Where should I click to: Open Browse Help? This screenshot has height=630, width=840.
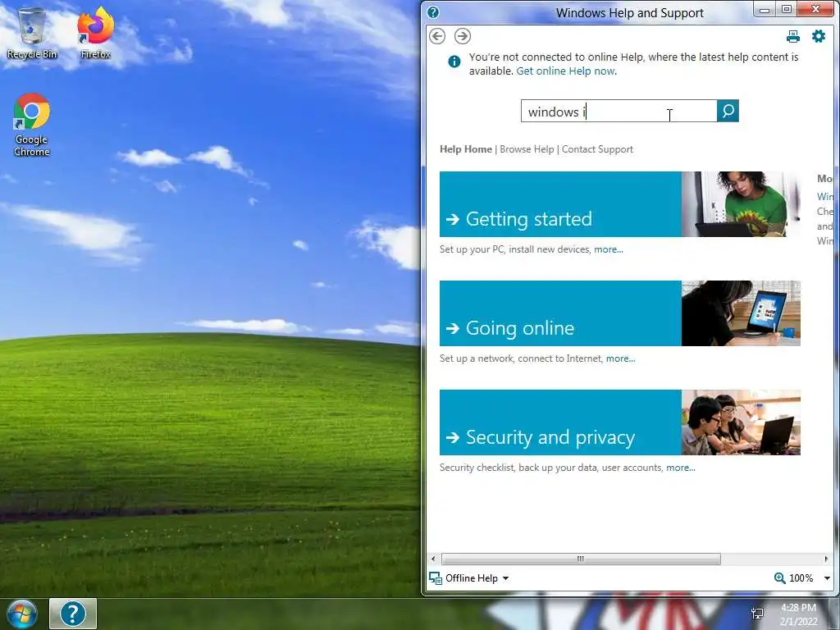[x=527, y=149]
